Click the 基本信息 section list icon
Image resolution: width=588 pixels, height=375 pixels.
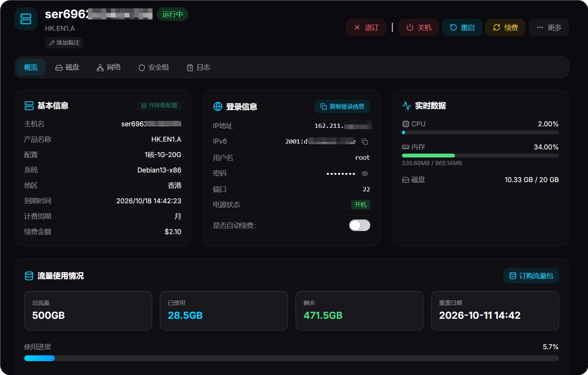pos(29,105)
